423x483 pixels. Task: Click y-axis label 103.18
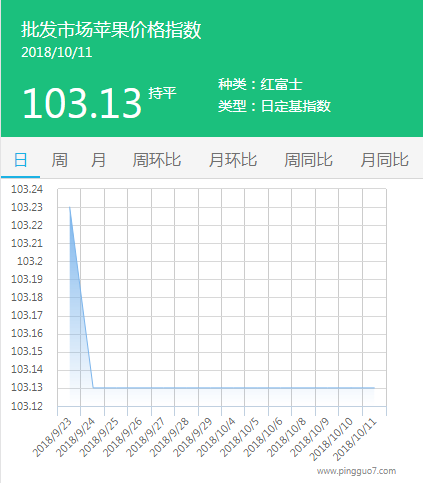[27, 297]
